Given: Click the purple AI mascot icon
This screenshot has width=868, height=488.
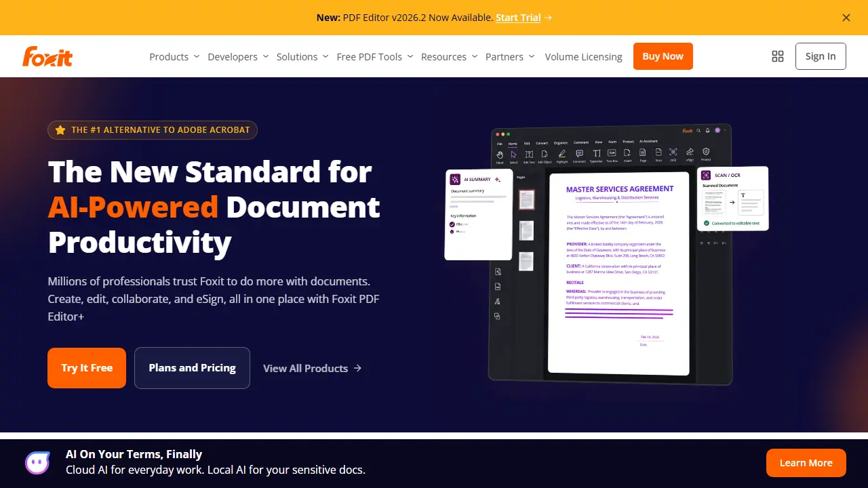Looking at the screenshot, I should 38,463.
